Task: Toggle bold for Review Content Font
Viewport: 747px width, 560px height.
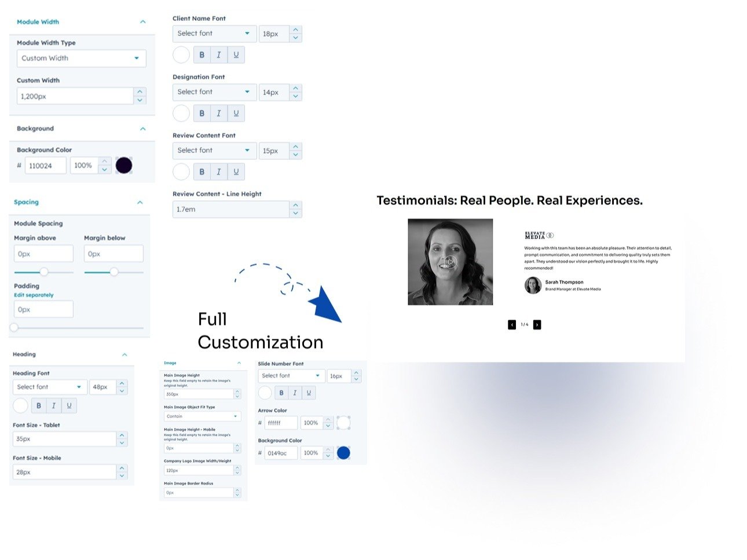Action: (x=202, y=172)
